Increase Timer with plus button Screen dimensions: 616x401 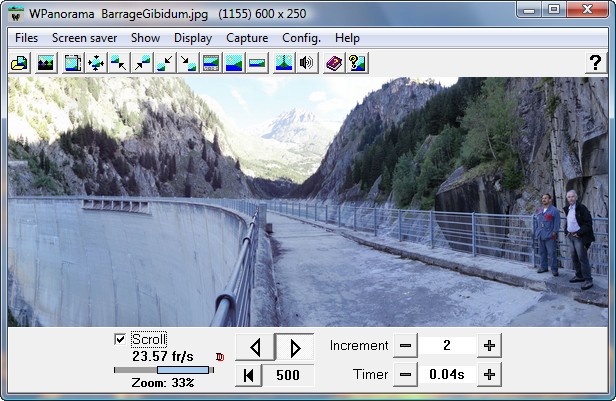point(489,375)
